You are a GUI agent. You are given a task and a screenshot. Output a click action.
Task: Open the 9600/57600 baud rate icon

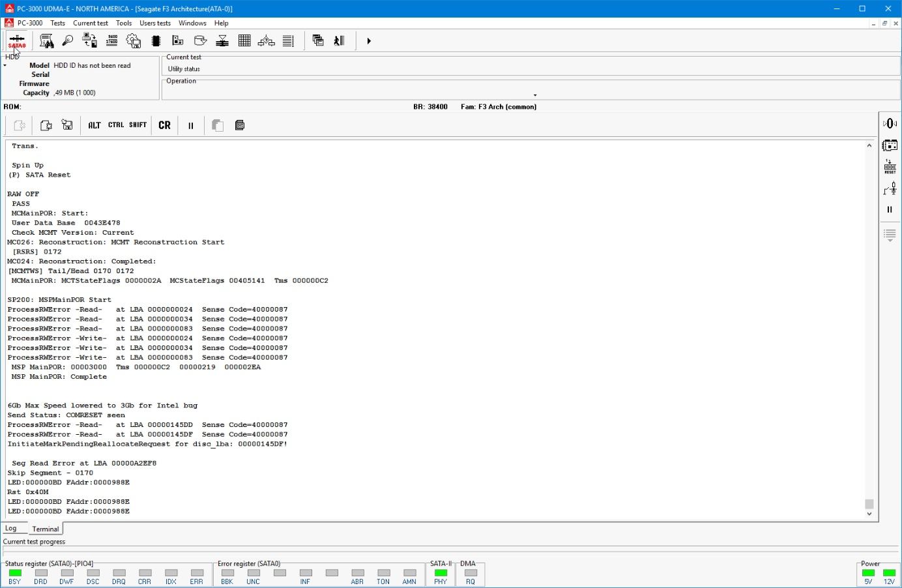coord(112,41)
